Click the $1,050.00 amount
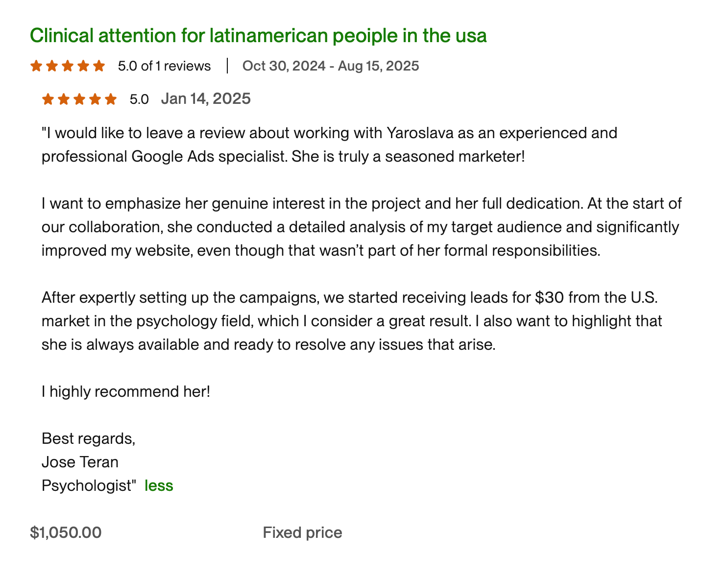The width and height of the screenshot is (728, 578). (x=66, y=532)
